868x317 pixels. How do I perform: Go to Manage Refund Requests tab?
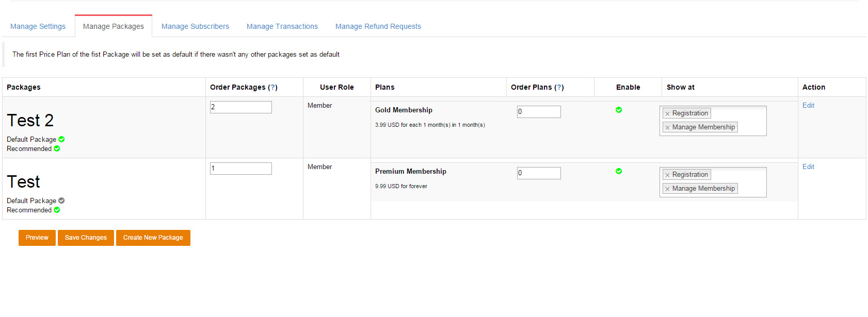[378, 26]
